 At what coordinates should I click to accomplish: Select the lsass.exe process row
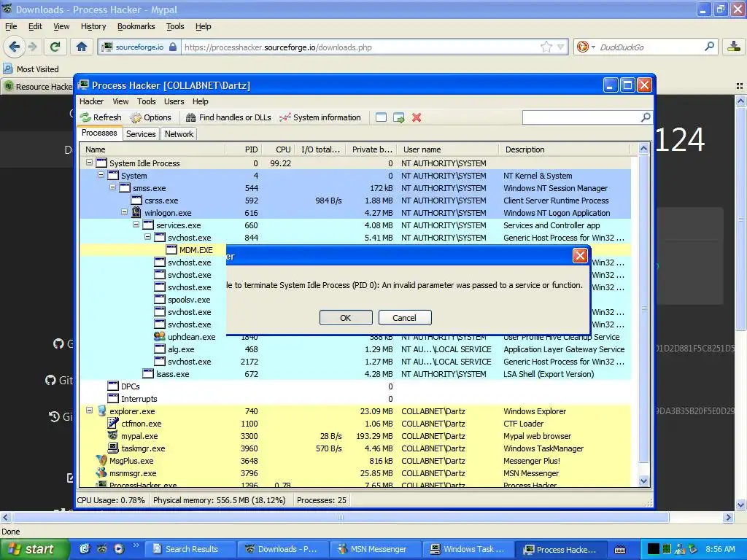pos(355,374)
